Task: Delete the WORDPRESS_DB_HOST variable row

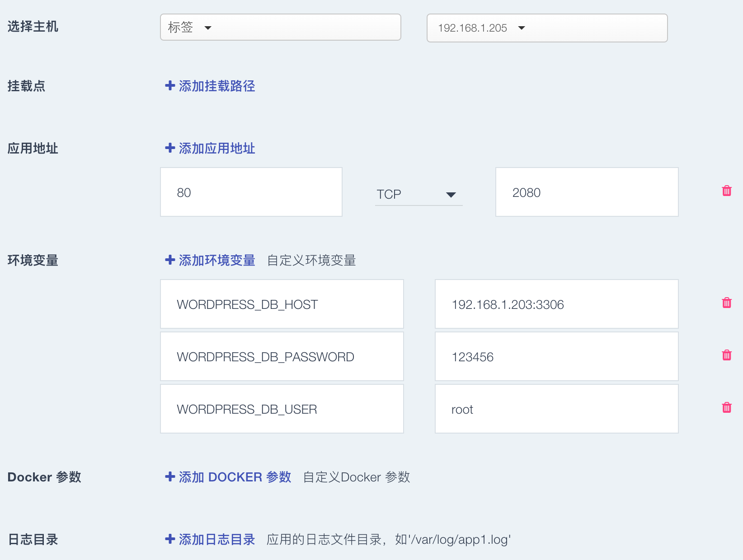Action: click(x=727, y=303)
